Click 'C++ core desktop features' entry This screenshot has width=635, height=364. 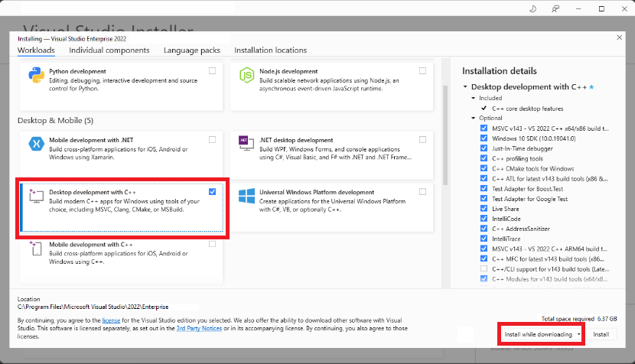(528, 109)
